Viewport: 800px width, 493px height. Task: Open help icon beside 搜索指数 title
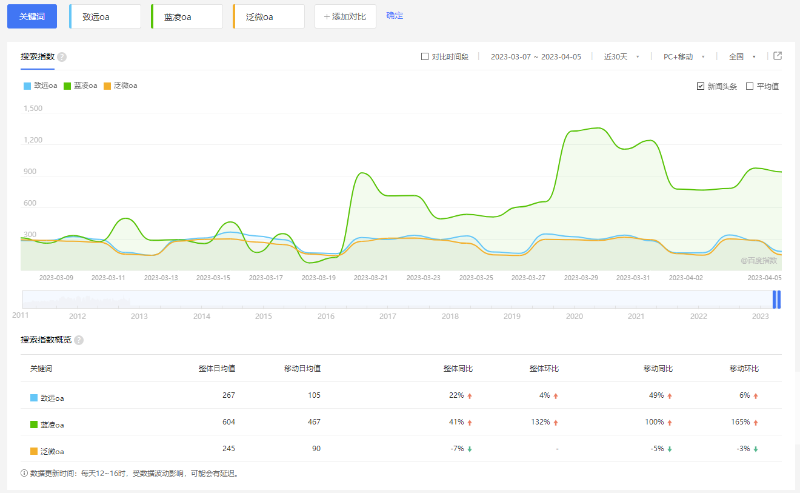point(62,57)
